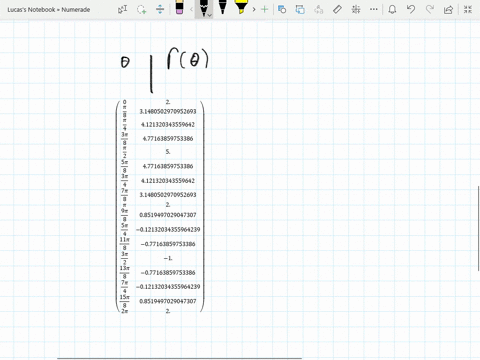Click −0.12132034355964239 in the 7π/4 row

pos(168,287)
